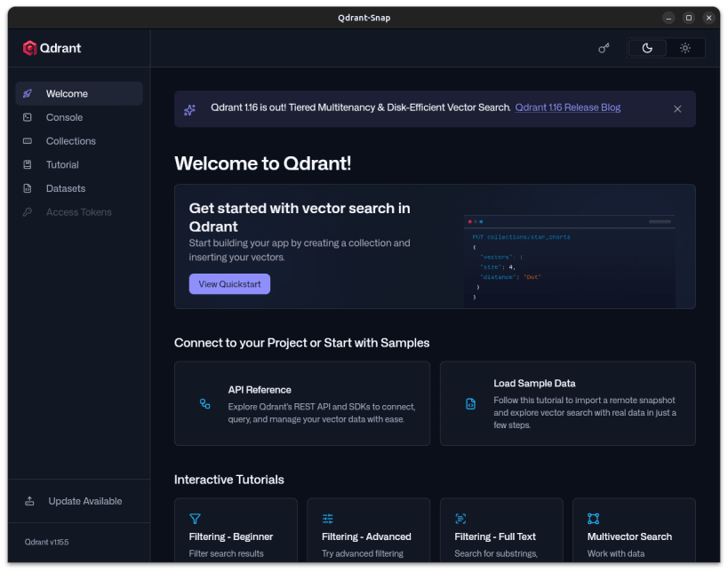Viewport: 728px width, 572px height.
Task: Open the API Reference card
Action: coord(302,403)
